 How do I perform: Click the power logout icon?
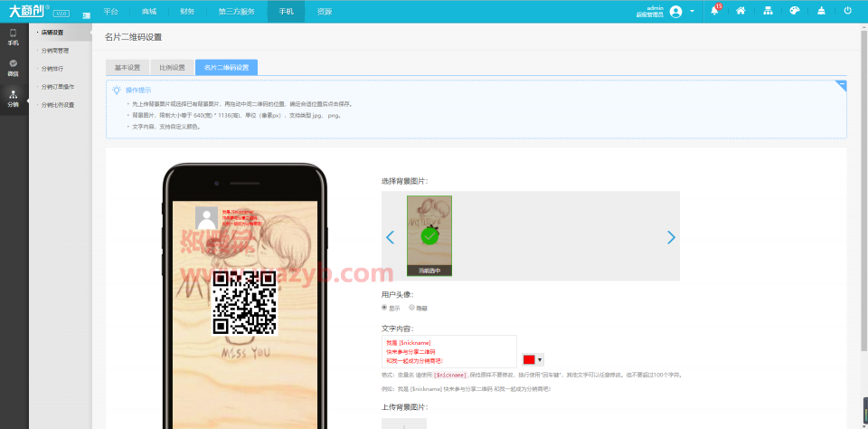tap(847, 11)
